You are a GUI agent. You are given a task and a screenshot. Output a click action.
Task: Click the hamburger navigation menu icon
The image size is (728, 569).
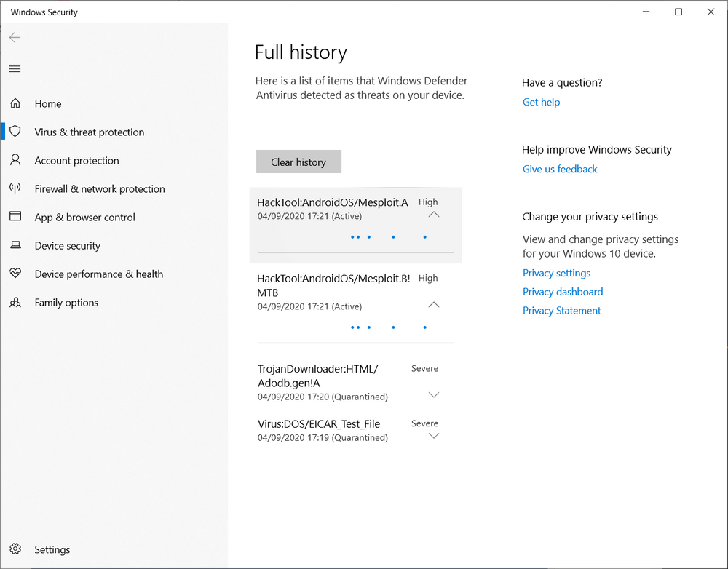point(15,68)
